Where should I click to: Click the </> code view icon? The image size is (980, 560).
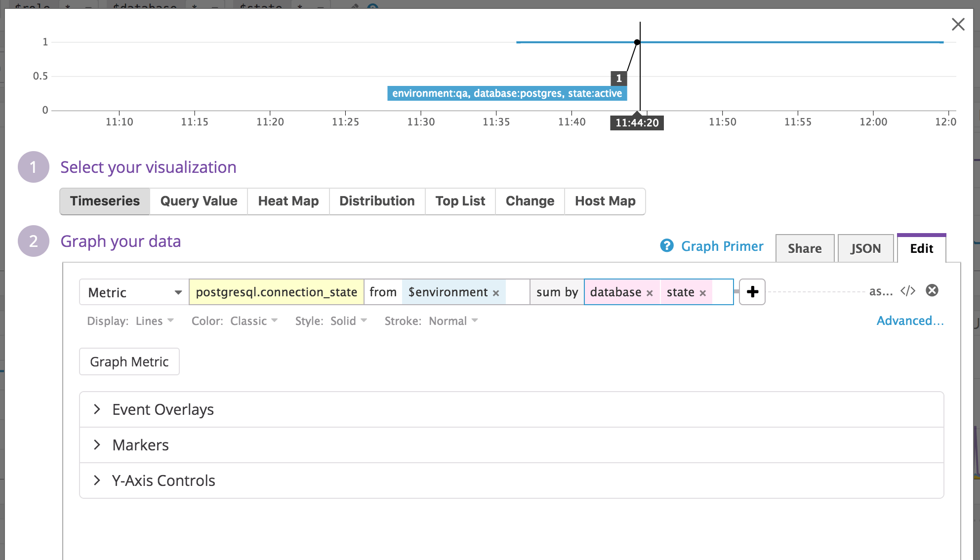[x=909, y=291]
